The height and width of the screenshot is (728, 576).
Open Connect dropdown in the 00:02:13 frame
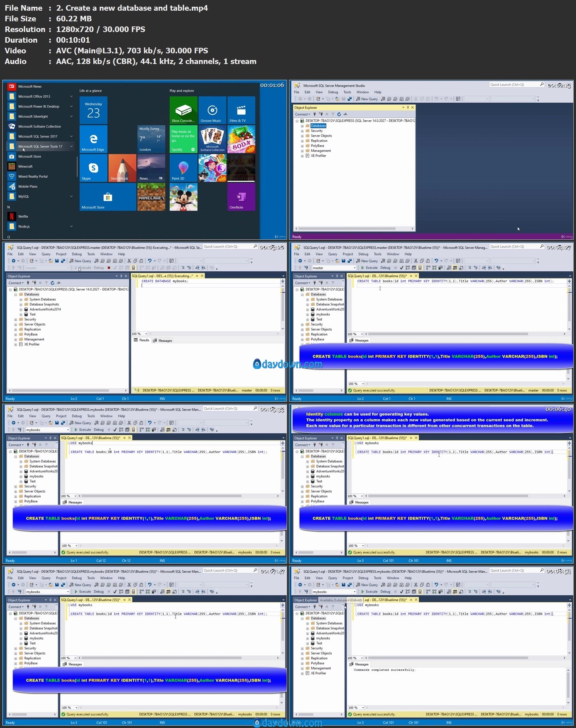302,114
